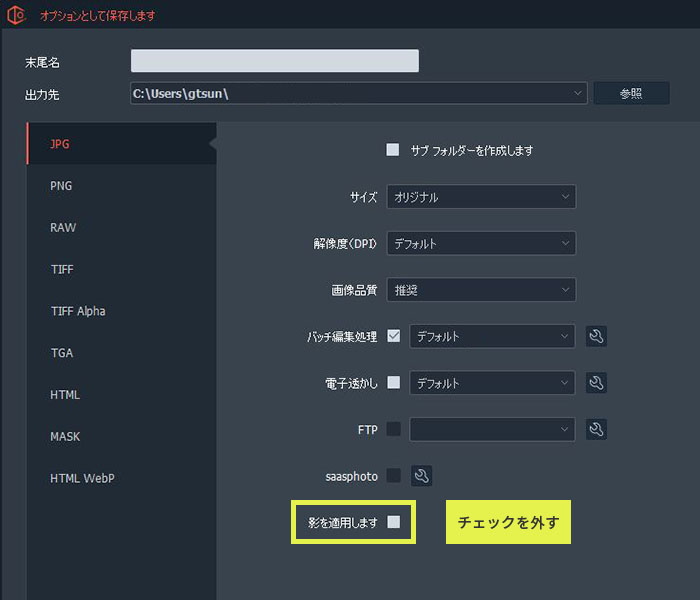
Task: Uncheck the バッチ編集処理 checkbox
Action: point(393,336)
